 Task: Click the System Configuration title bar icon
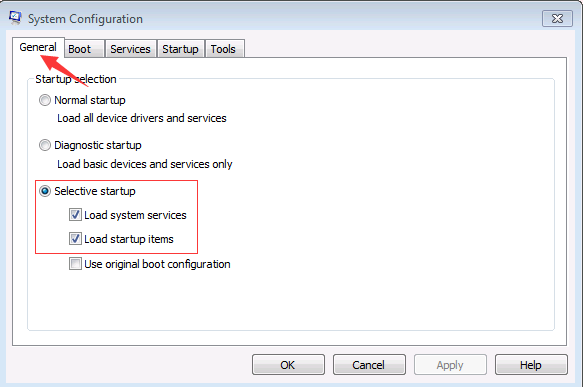[15, 18]
